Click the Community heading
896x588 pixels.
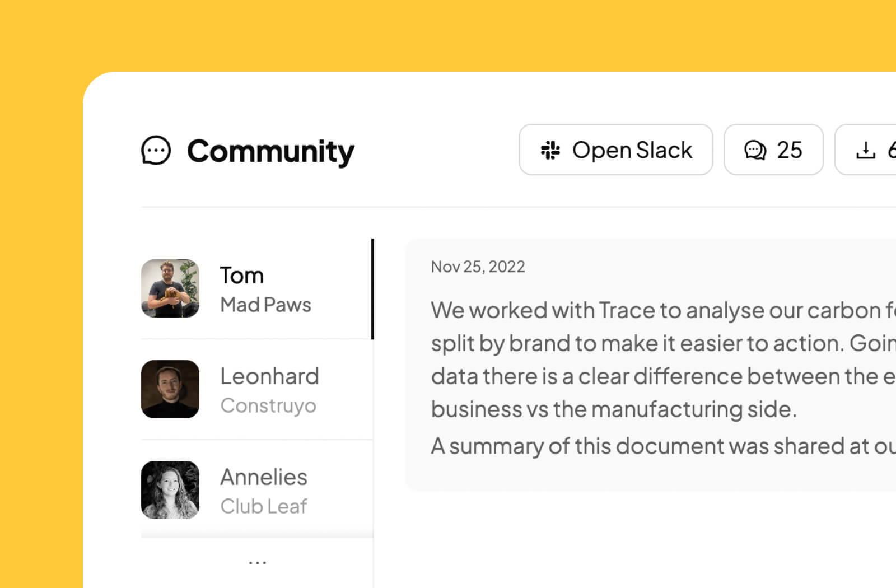point(270,150)
